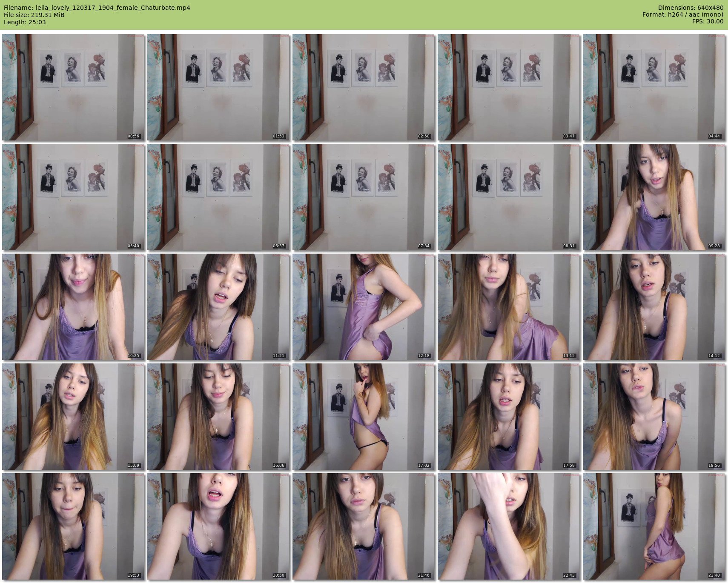Open the 12:18 video frame
Viewport: 728px width, 583px height.
pyautogui.click(x=364, y=307)
